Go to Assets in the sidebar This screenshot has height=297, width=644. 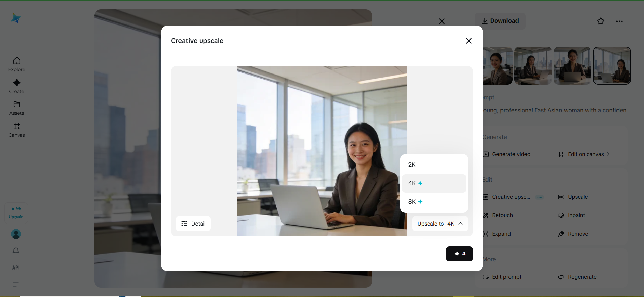pyautogui.click(x=17, y=108)
